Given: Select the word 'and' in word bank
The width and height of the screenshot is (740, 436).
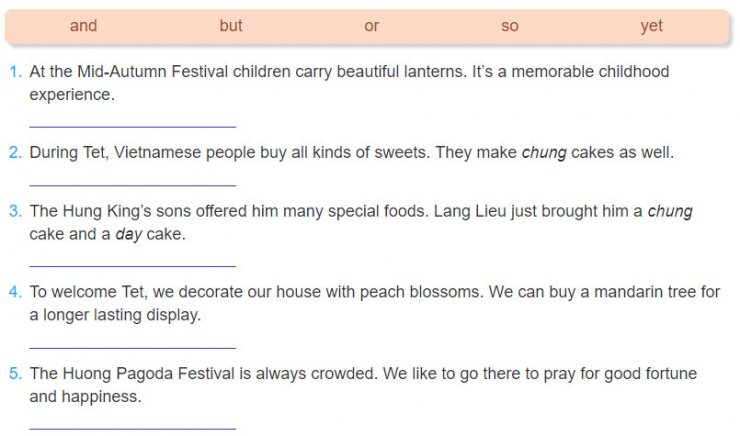Looking at the screenshot, I should pyautogui.click(x=84, y=25).
